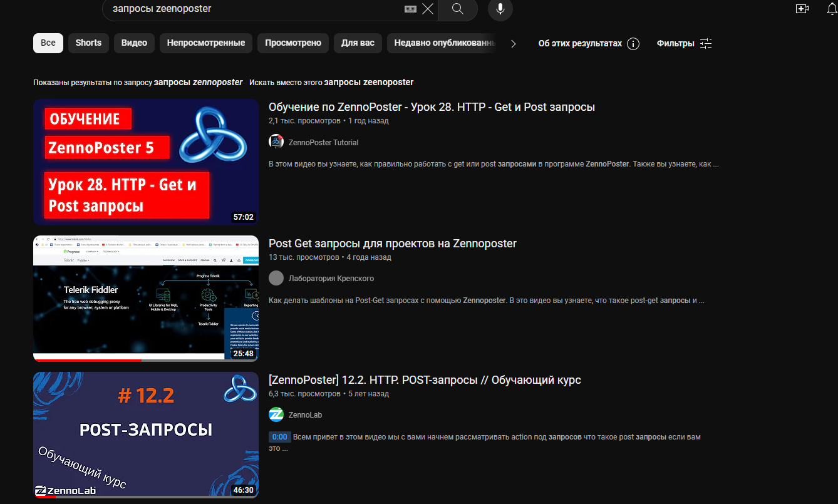The image size is (838, 504).
Task: Go to ZennoLab channel name
Action: (305, 415)
